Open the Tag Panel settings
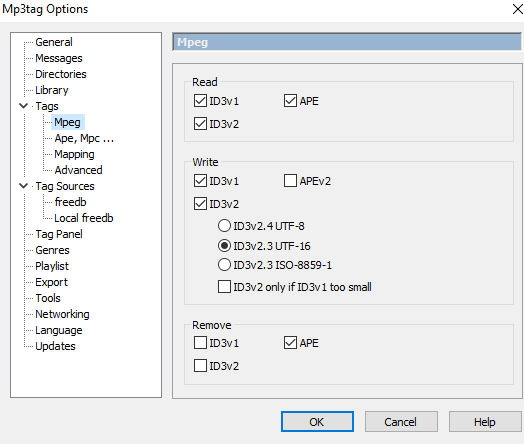Image resolution: width=524 pixels, height=444 pixels. pos(59,234)
